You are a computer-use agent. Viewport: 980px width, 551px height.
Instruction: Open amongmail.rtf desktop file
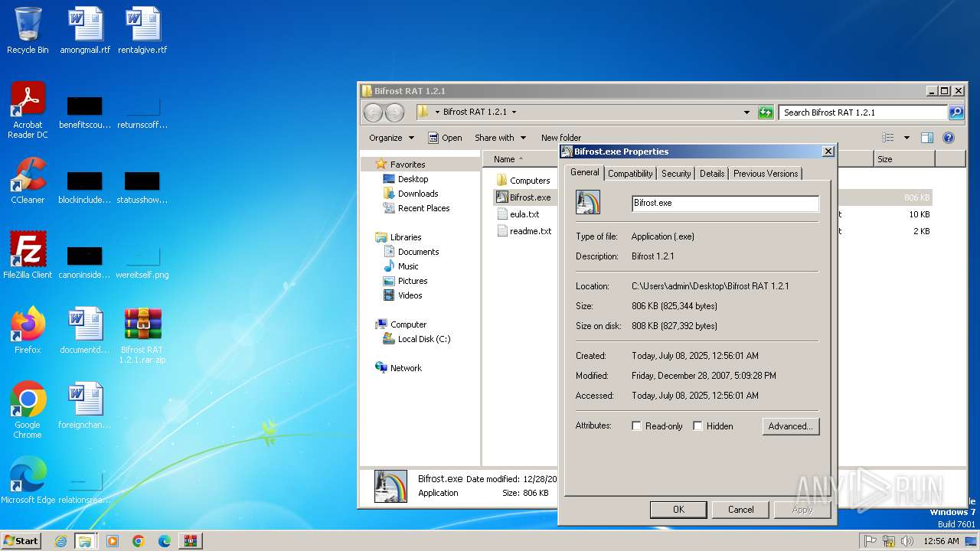(x=85, y=31)
